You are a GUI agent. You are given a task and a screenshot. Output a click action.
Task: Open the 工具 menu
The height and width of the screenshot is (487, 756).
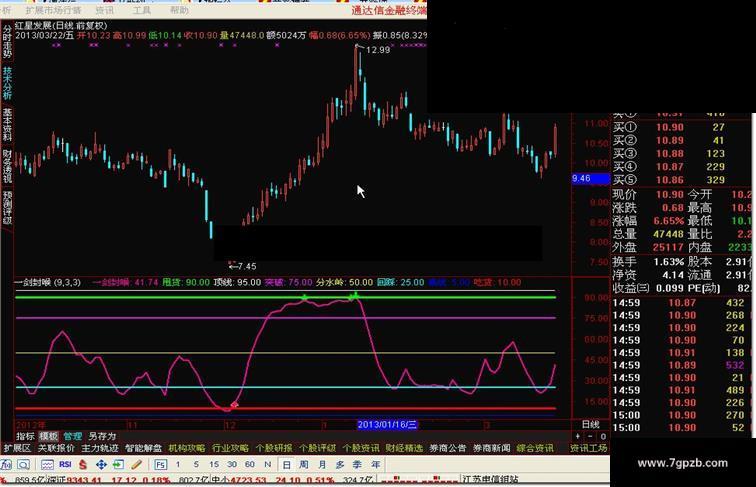tap(142, 10)
